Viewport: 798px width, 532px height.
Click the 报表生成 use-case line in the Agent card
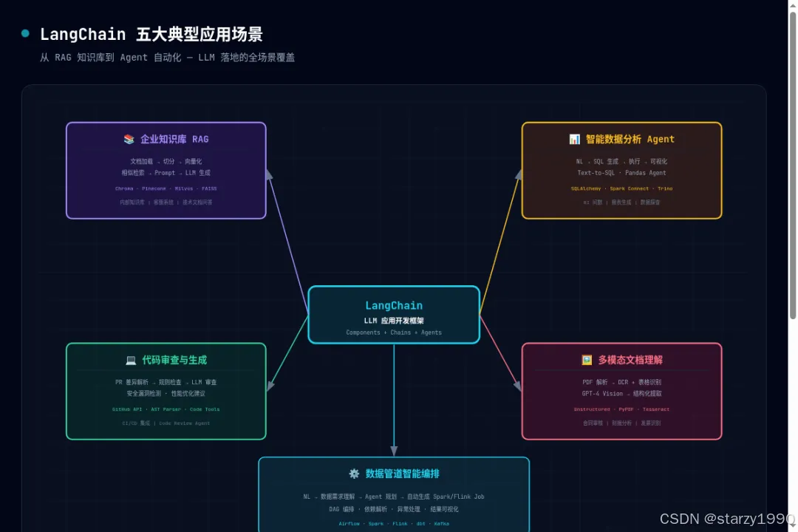click(622, 202)
